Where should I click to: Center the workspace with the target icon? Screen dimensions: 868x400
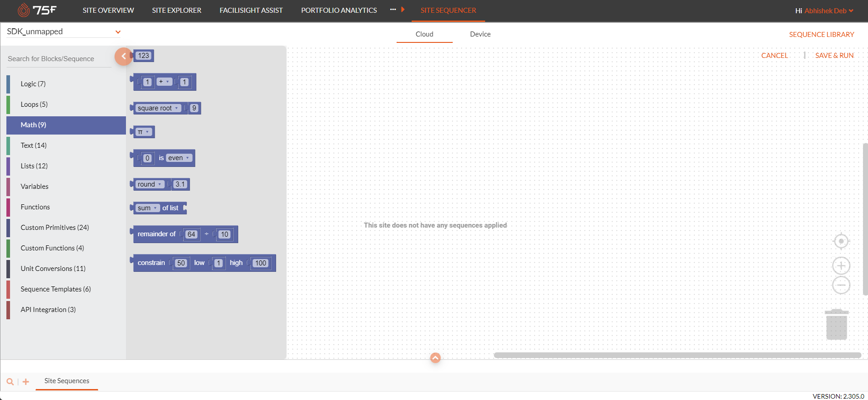tap(841, 241)
